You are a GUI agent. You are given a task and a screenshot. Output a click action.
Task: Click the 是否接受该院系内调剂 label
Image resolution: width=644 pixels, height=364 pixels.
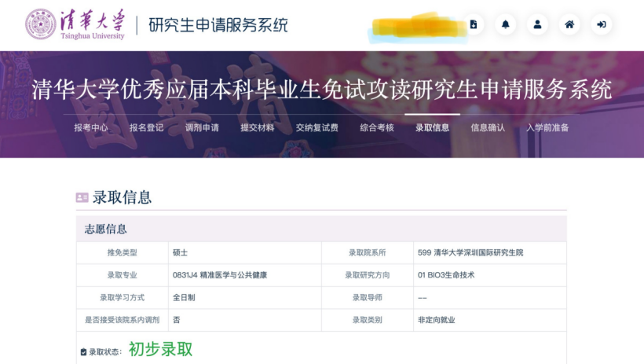pos(123,320)
